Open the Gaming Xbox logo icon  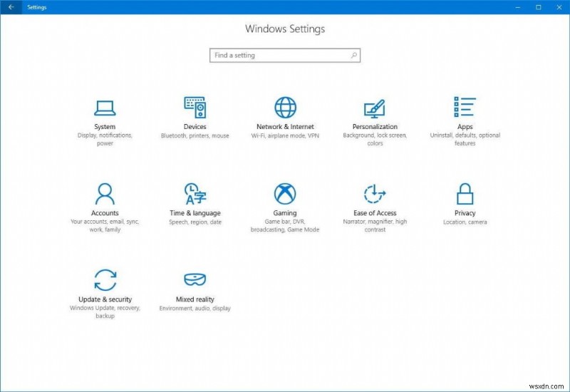[285, 193]
